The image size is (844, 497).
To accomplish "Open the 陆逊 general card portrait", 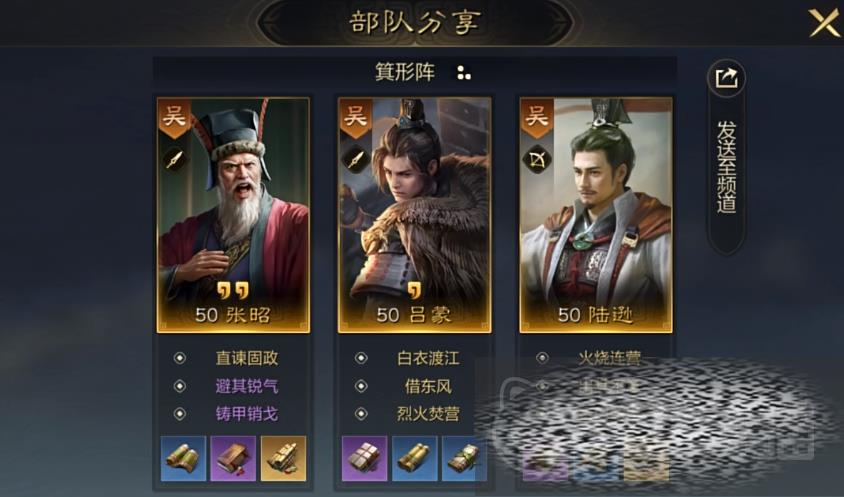I will (x=596, y=215).
